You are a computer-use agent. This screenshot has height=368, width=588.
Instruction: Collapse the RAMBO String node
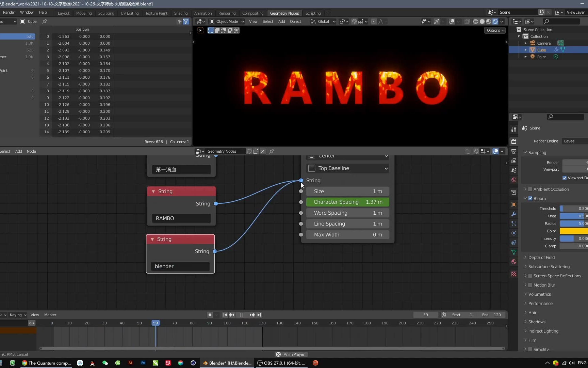(153, 191)
